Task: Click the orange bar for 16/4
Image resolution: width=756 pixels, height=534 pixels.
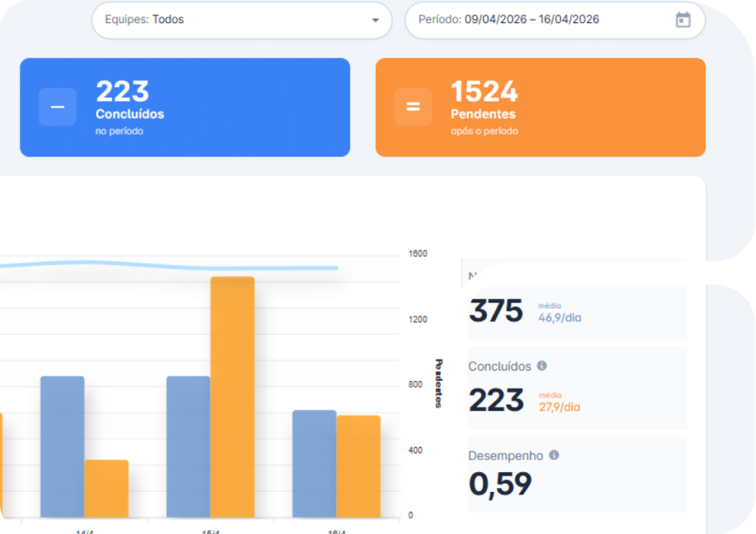Action: (358, 466)
